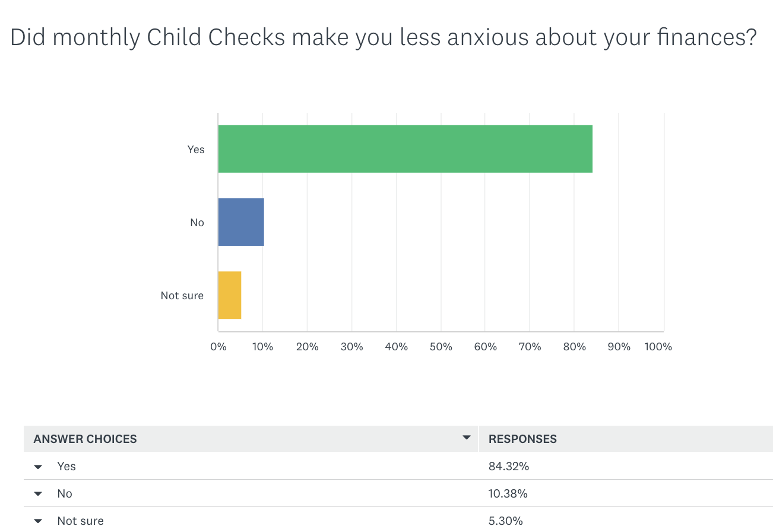This screenshot has width=773, height=532.
Task: Select the Not sure text in table
Action: [x=80, y=521]
